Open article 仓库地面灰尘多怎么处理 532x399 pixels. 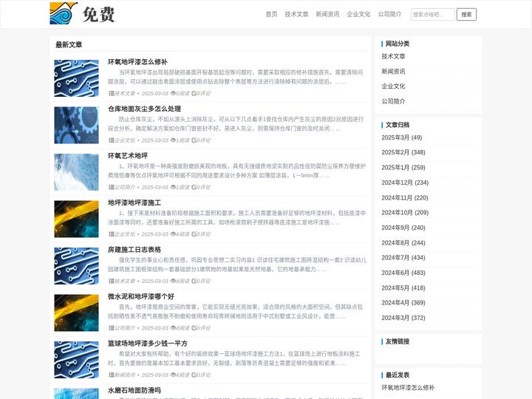coord(145,109)
